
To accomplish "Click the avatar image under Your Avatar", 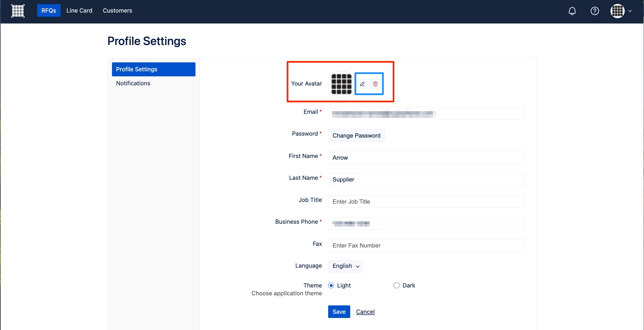I will click(341, 84).
